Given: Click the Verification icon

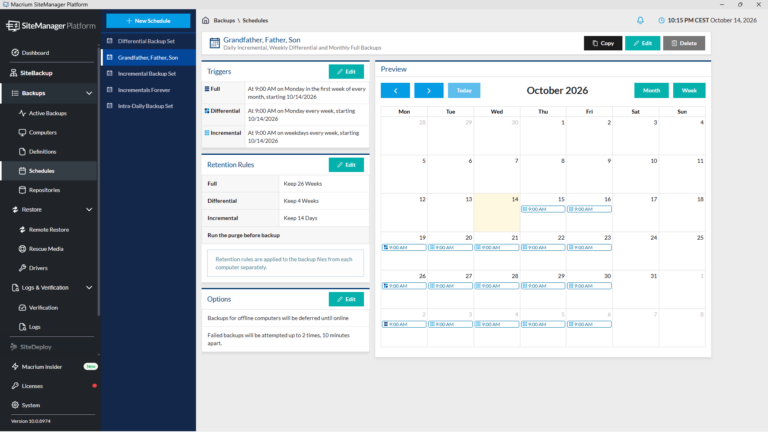Looking at the screenshot, I should tap(22, 308).
